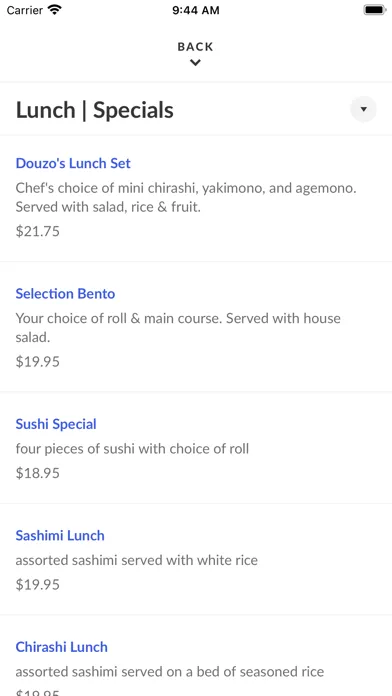Tap the bed of seasoned rice description
This screenshot has height=696, width=392.
170,672
